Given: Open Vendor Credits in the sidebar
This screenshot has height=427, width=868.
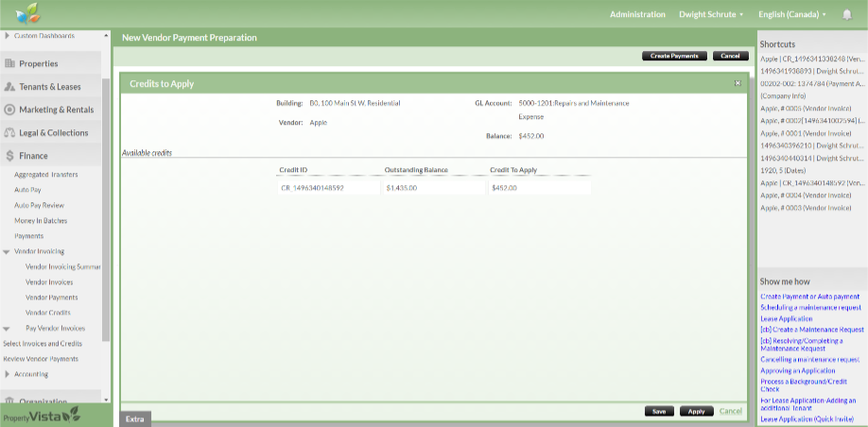Looking at the screenshot, I should point(47,313).
